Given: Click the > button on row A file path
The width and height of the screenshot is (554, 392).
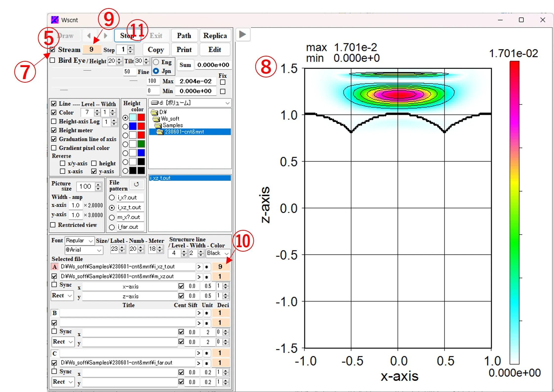Looking at the screenshot, I should (x=199, y=267).
